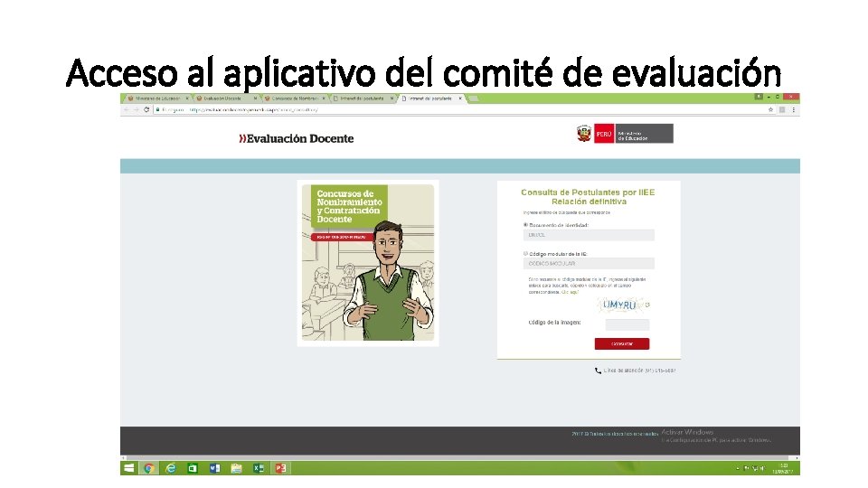Switch to the Concursos de Nombramiento tab
The image size is (868, 488).
(x=293, y=99)
